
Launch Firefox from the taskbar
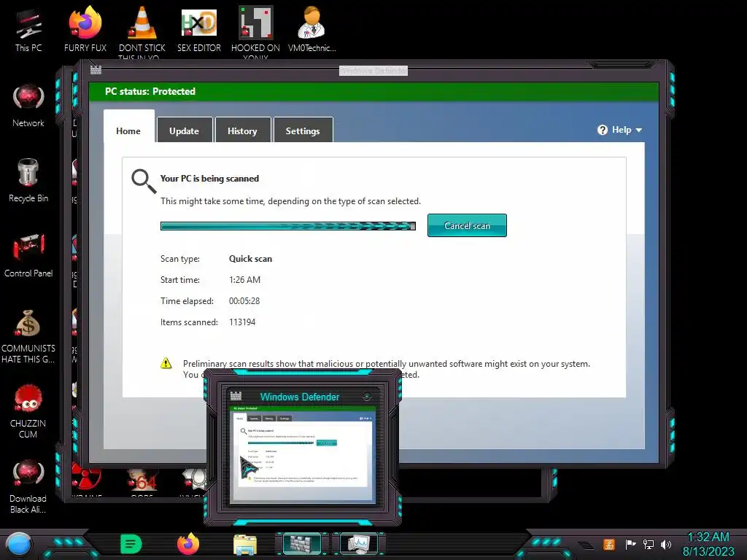point(188,544)
